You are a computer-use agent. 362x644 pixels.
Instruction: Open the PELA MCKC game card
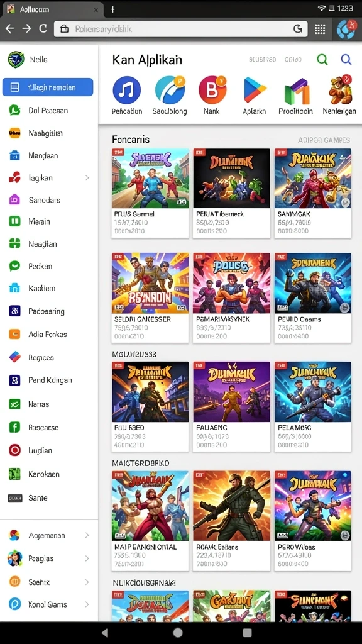click(x=313, y=407)
